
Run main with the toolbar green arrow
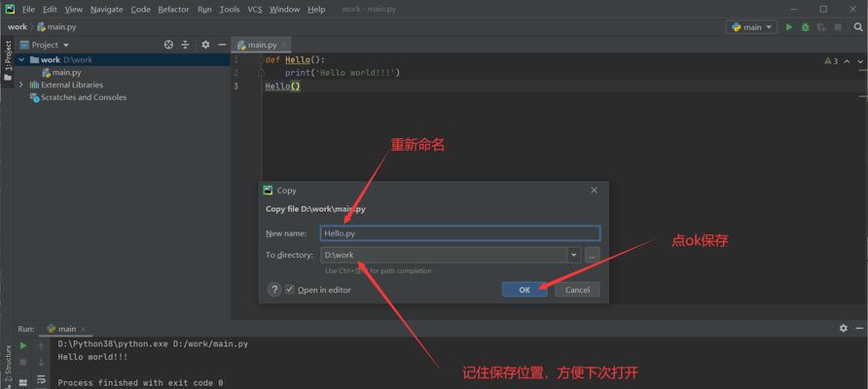(789, 26)
